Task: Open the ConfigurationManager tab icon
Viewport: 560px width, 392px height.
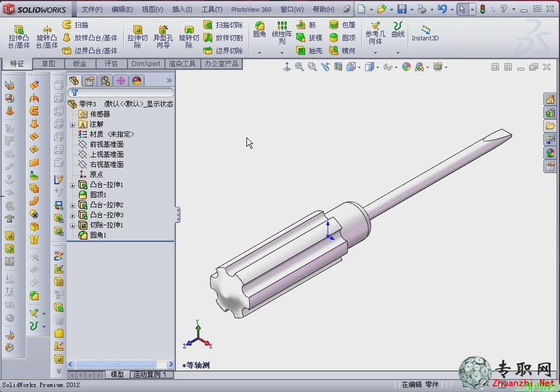Action: (105, 81)
